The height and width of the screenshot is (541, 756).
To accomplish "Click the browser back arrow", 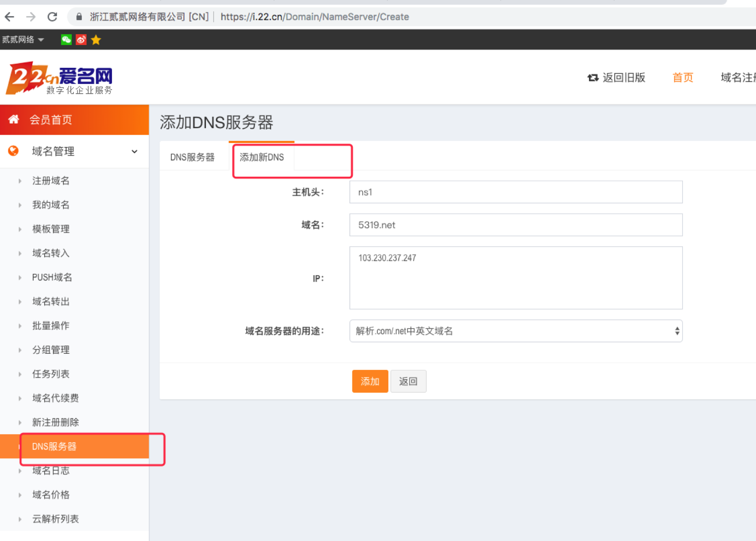I will pyautogui.click(x=10, y=17).
